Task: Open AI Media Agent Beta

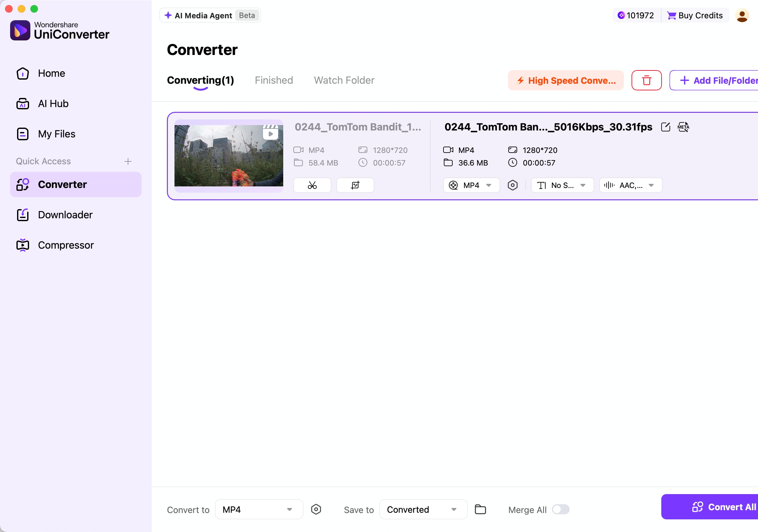Action: (210, 15)
